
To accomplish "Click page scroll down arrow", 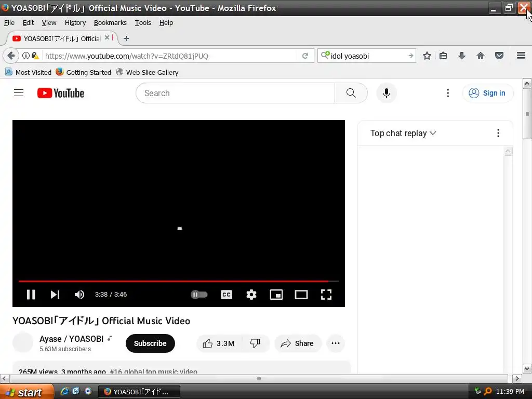I will click(x=527, y=369).
